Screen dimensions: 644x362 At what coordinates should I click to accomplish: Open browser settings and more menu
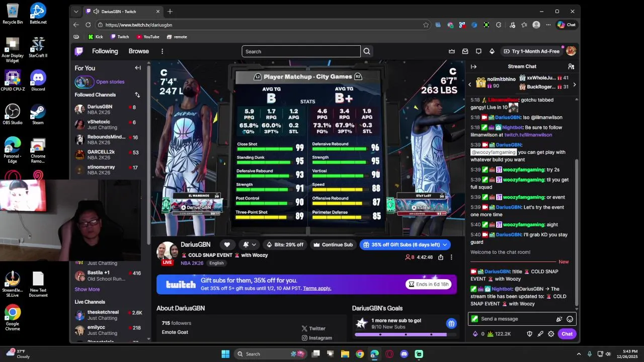(x=548, y=25)
